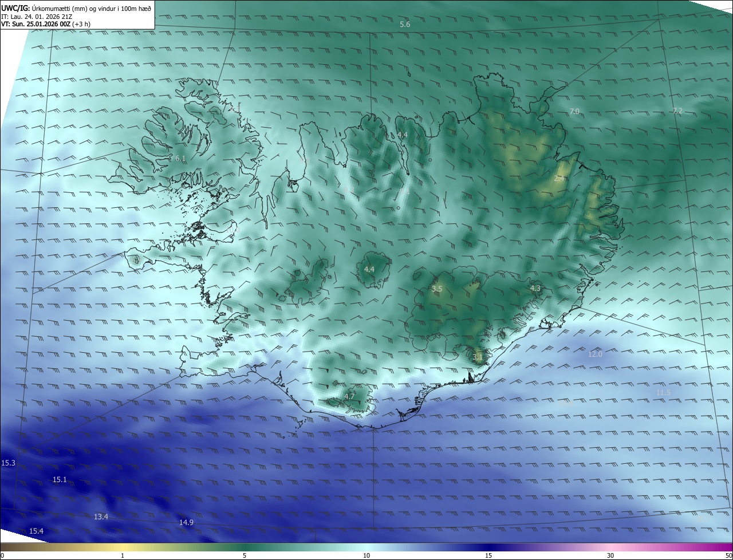The height and width of the screenshot is (560, 733).
Task: Click the 4.3 value label
Action: [x=535, y=288]
